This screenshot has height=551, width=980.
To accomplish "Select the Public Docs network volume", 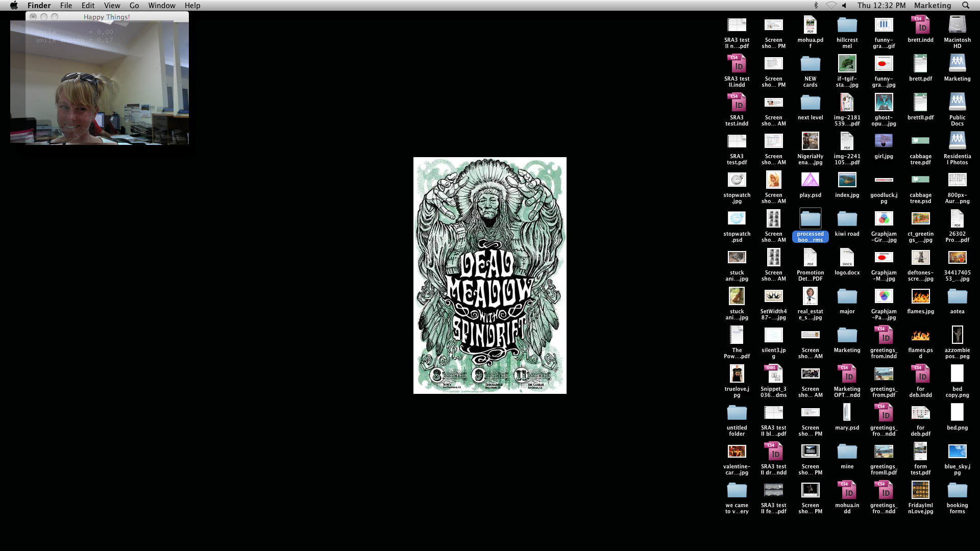I will [957, 103].
